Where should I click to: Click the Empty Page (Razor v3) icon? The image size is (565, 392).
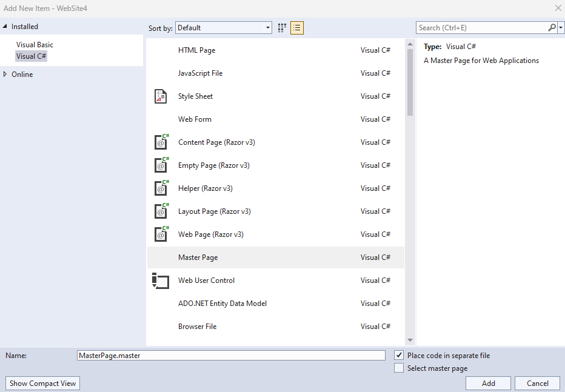(161, 165)
